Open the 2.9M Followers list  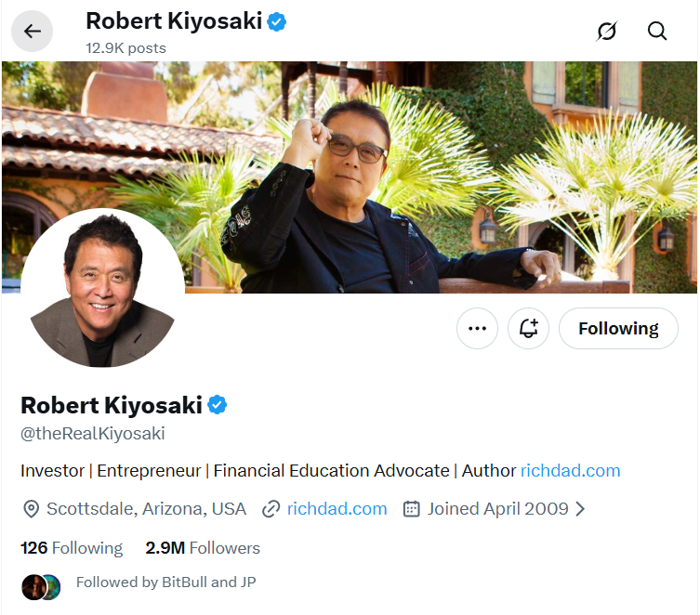point(203,548)
